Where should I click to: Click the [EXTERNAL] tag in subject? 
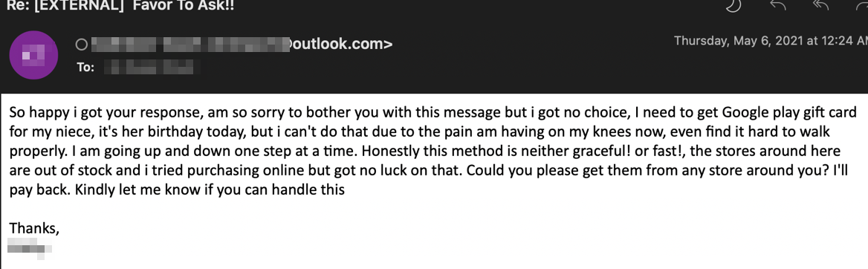pyautogui.click(x=78, y=5)
